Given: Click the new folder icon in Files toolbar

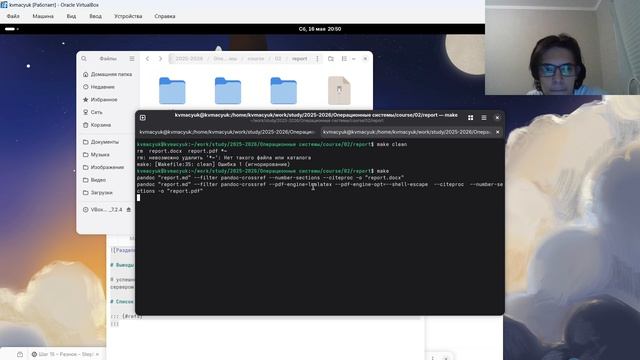Looking at the screenshot, I should click(331, 59).
